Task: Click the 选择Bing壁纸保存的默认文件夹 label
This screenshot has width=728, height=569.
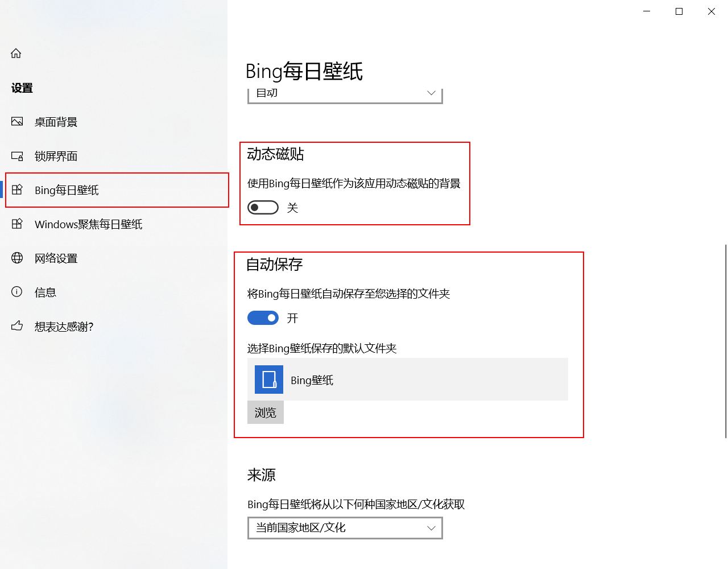Action: [x=322, y=348]
